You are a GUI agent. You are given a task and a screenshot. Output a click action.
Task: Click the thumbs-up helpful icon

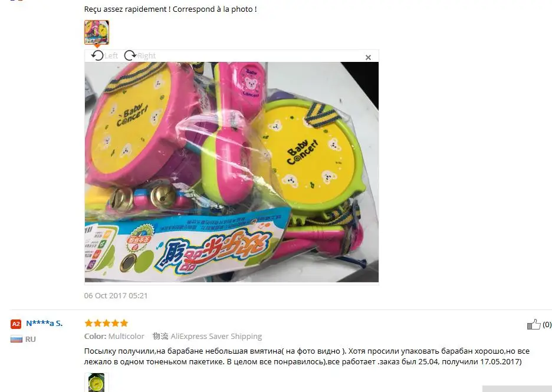point(534,324)
